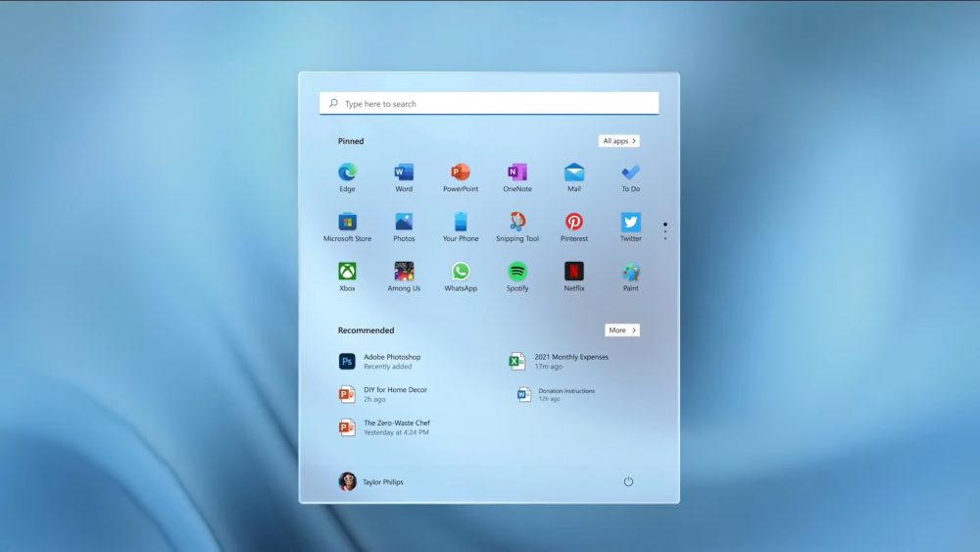Open recommended Adobe Photoshop

pos(381,362)
